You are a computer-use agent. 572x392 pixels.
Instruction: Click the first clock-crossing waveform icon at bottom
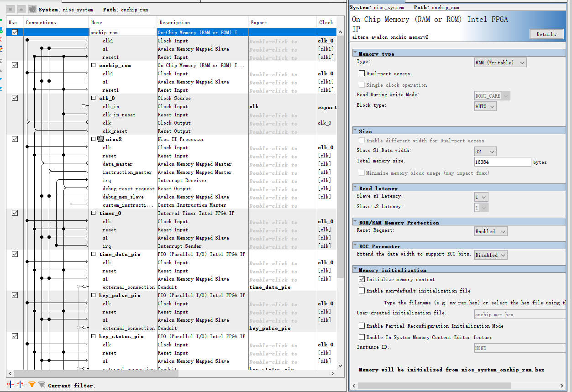coord(10,384)
